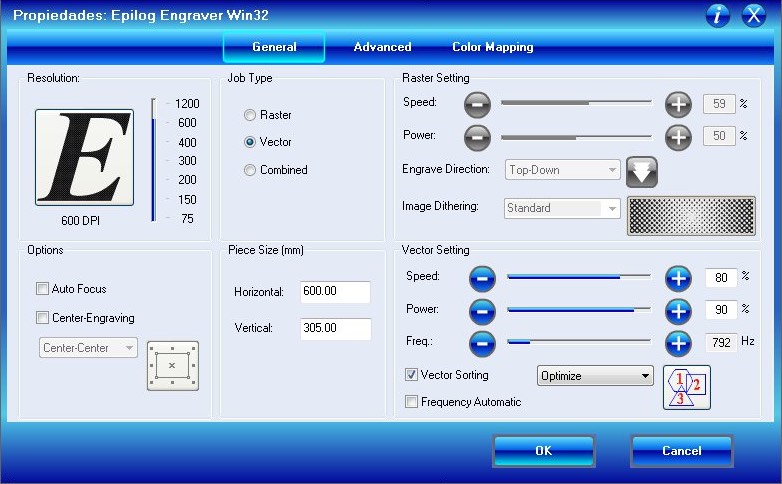Close the Epilog Engraver properties dialog
The image size is (782, 484).
(753, 15)
